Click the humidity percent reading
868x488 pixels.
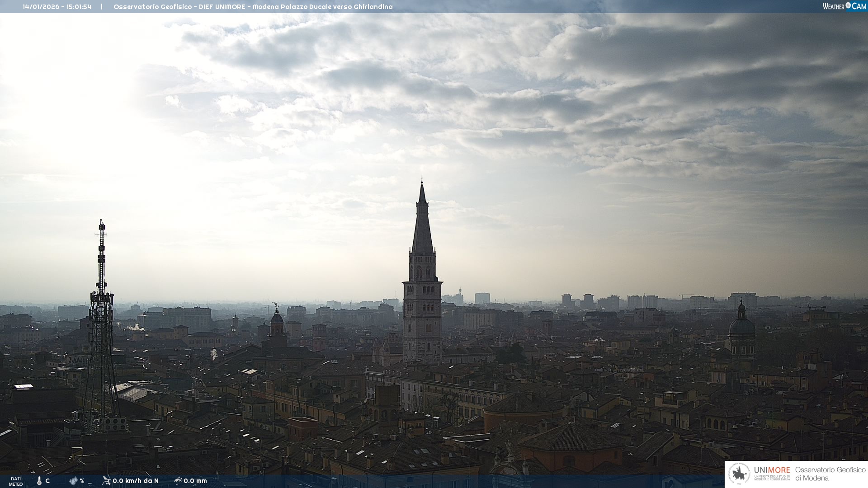(82, 481)
